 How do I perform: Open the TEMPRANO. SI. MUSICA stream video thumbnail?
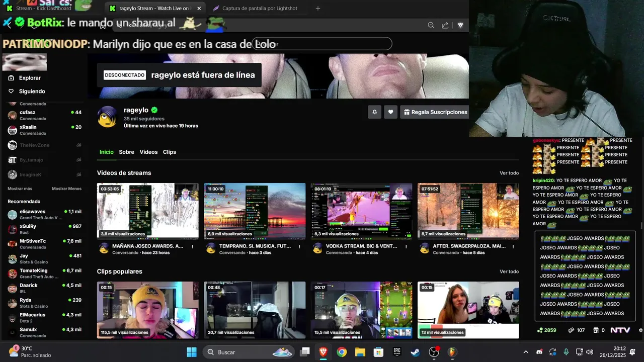[255, 211]
